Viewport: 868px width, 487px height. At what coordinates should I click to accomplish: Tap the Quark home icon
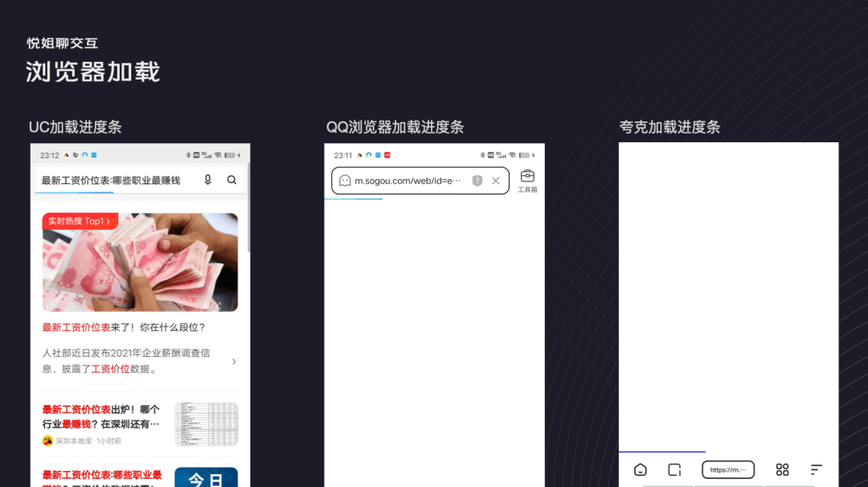641,470
